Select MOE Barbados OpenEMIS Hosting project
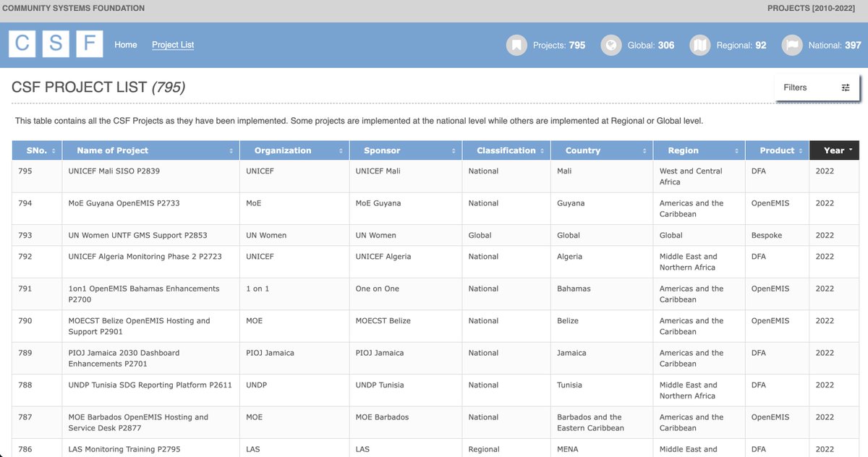The image size is (868, 457). tap(138, 422)
